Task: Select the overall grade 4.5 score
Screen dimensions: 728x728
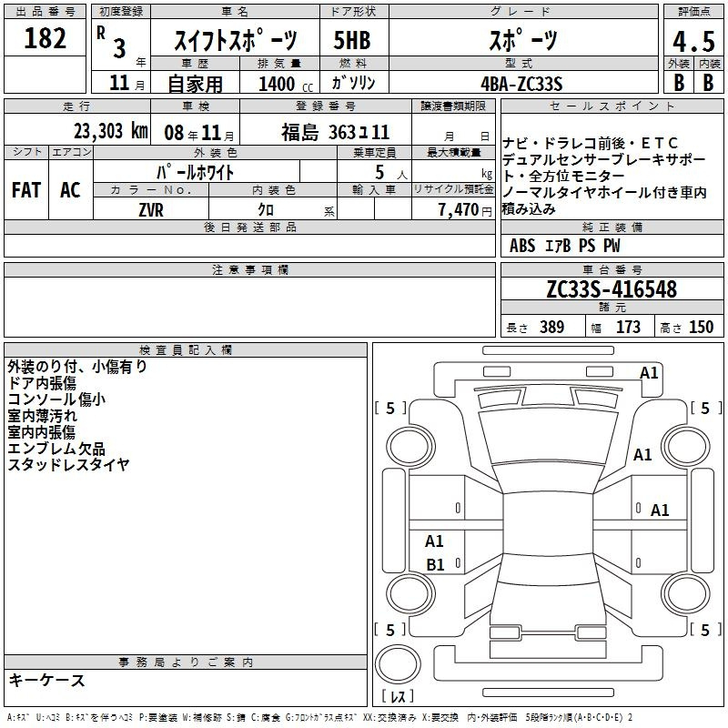Action: pyautogui.click(x=693, y=42)
